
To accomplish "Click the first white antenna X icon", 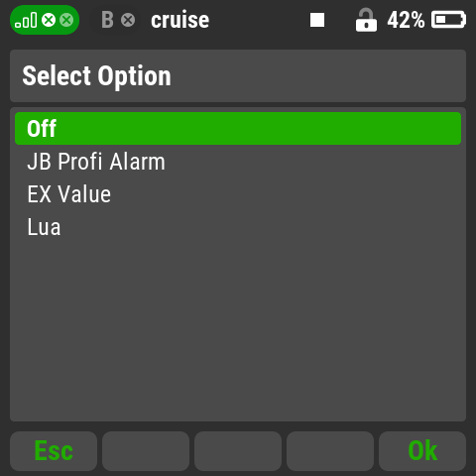I will click(x=49, y=20).
